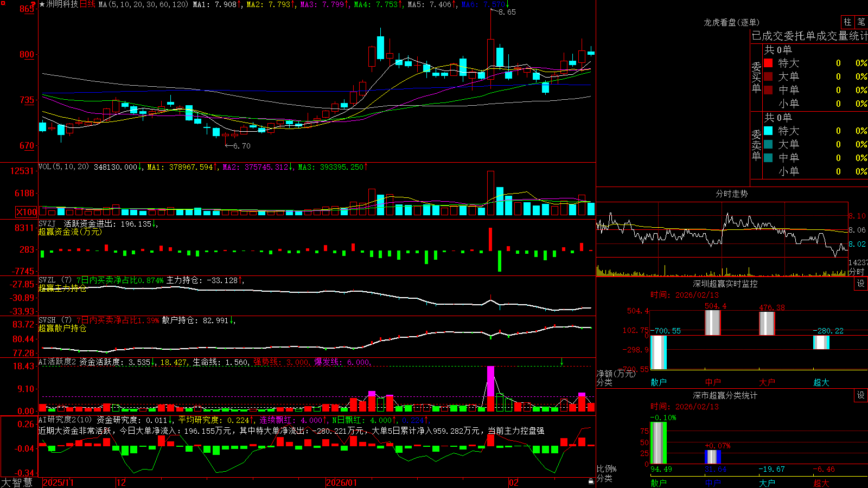Click the X100 volume multiplier box
The image size is (868, 488).
point(26,213)
